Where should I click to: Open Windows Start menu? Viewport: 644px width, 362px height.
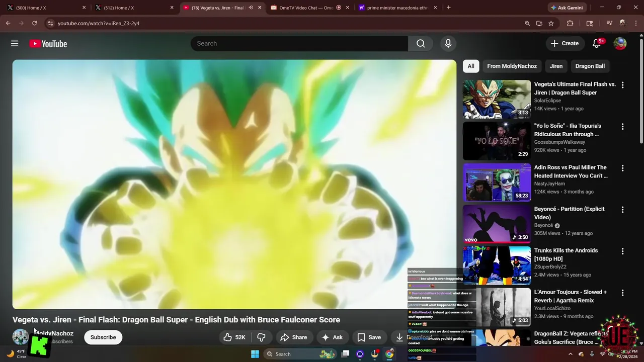pyautogui.click(x=255, y=354)
